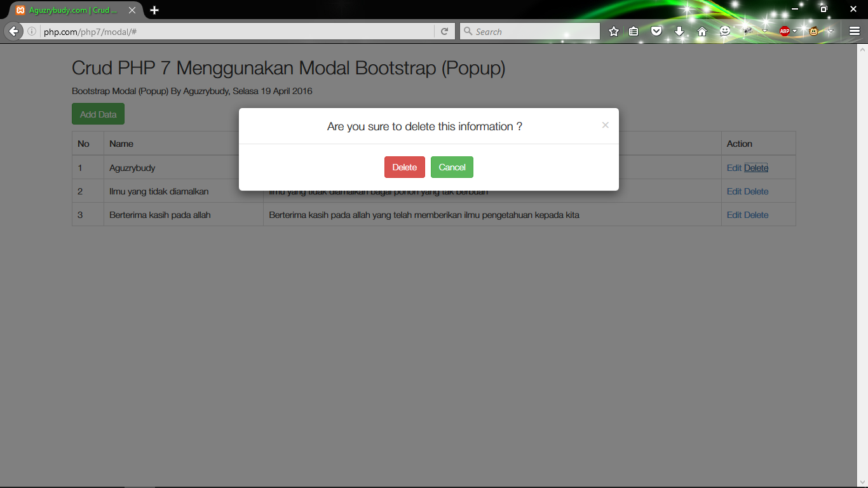Screen dimensions: 868x488
Task: Open the Adblock Plus dropdown arrow
Action: point(795,30)
